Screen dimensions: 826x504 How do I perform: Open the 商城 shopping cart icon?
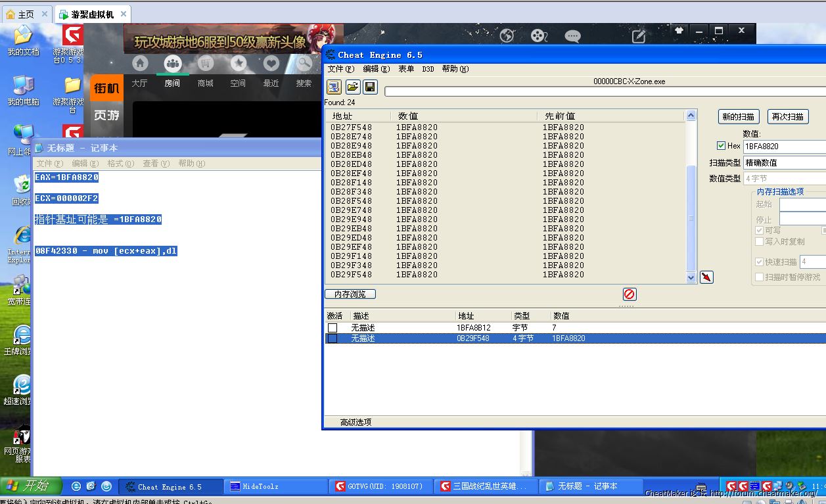point(205,63)
